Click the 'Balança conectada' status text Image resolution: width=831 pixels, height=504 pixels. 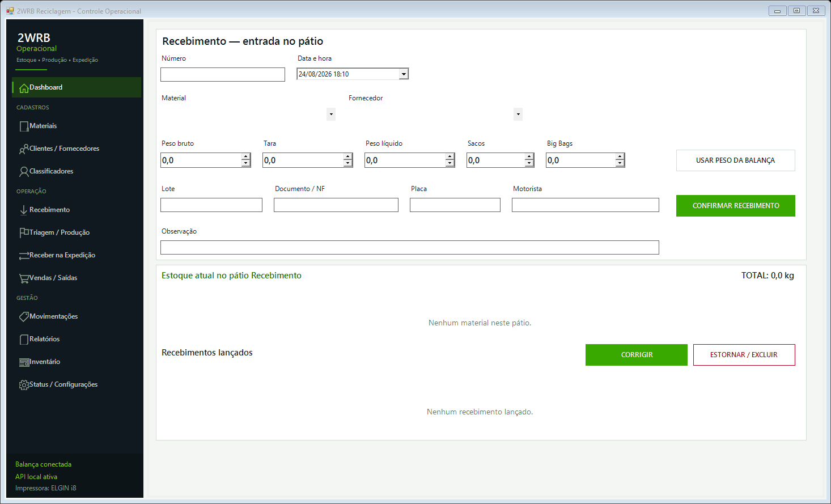pos(44,464)
